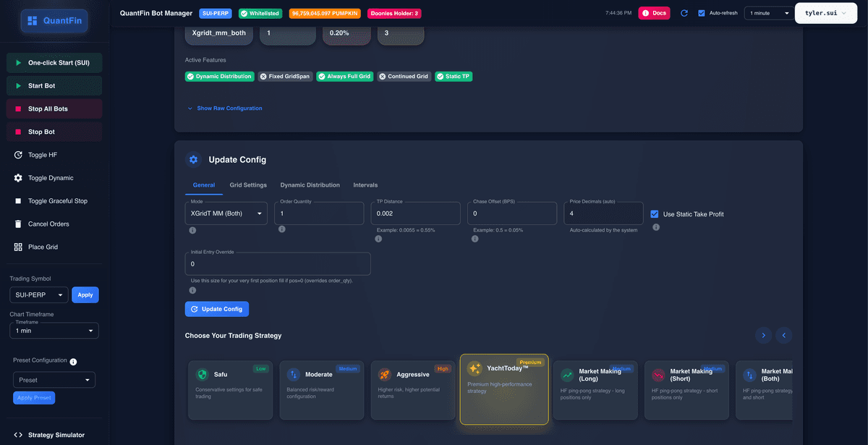
Task: Click the Fixed GridSpan feature chip
Action: point(285,76)
